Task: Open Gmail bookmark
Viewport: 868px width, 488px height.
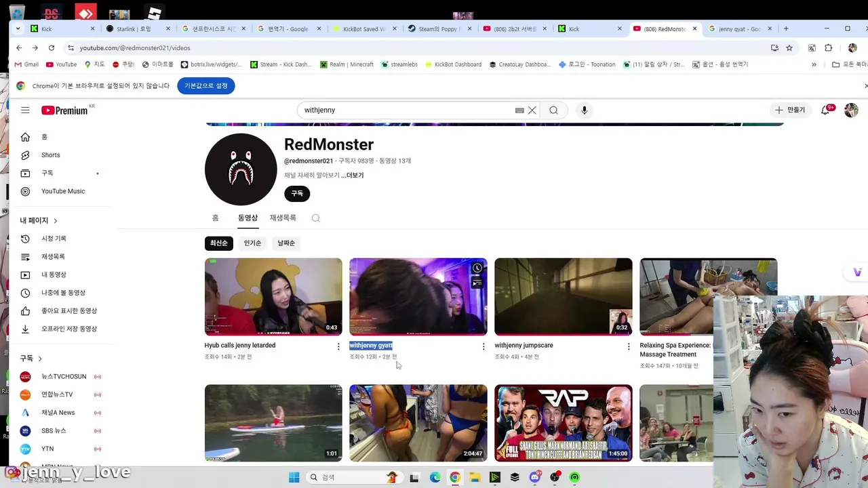Action: pos(26,64)
